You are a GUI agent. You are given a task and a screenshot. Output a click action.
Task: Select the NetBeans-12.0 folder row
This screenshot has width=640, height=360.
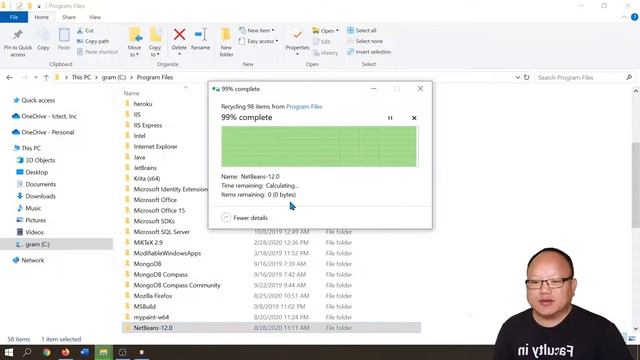click(x=271, y=328)
